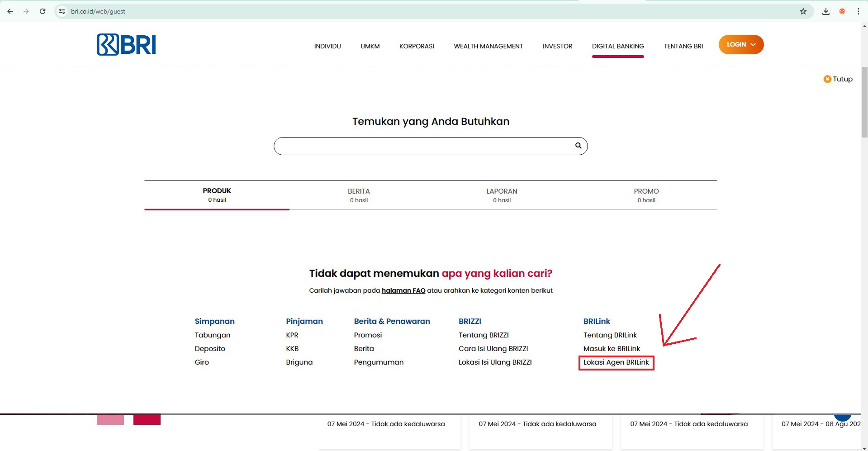
Task: Click the scrollbar up arrow
Action: tap(864, 26)
